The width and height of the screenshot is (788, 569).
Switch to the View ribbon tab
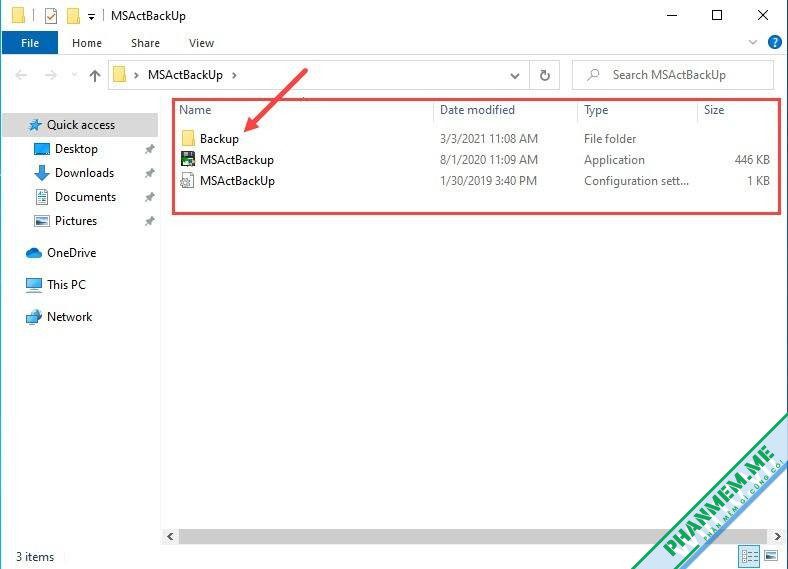coord(202,43)
